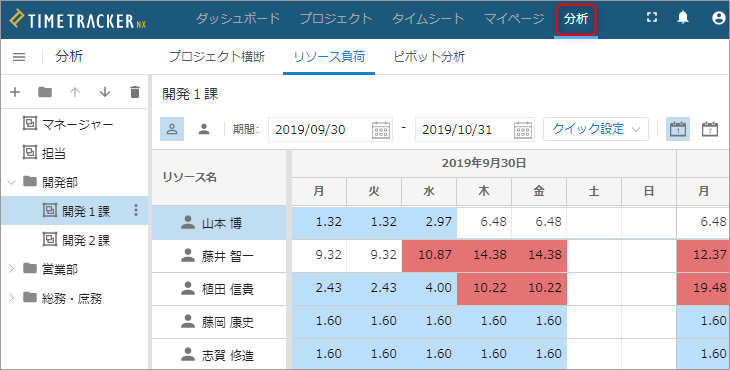Open the タイムシート menu
The image size is (730, 370).
click(x=428, y=19)
